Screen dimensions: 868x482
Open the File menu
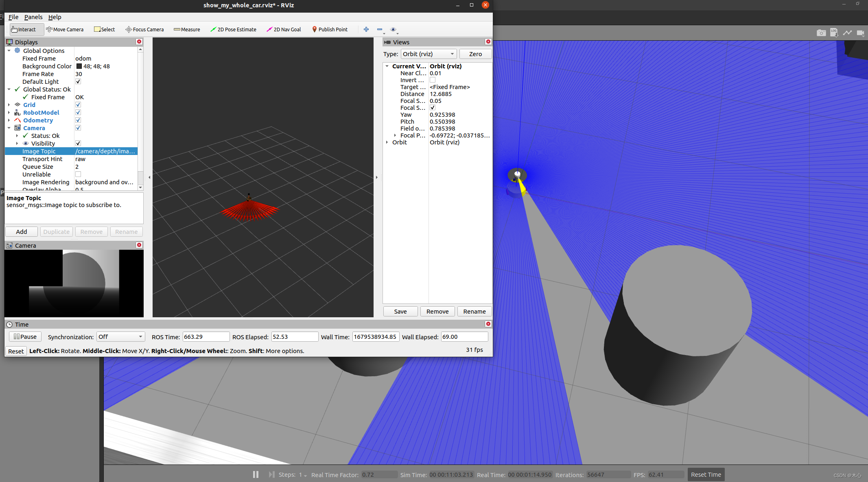point(13,17)
